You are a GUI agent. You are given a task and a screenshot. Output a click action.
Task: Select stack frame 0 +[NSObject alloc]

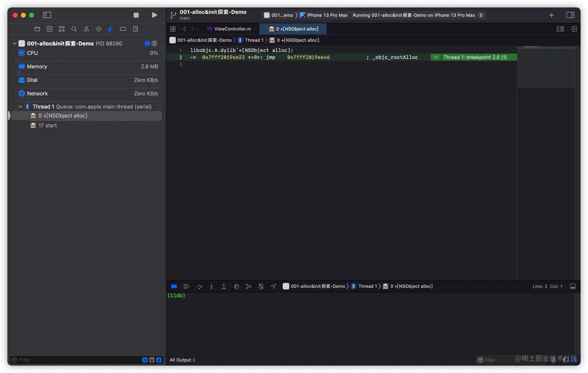coord(87,116)
